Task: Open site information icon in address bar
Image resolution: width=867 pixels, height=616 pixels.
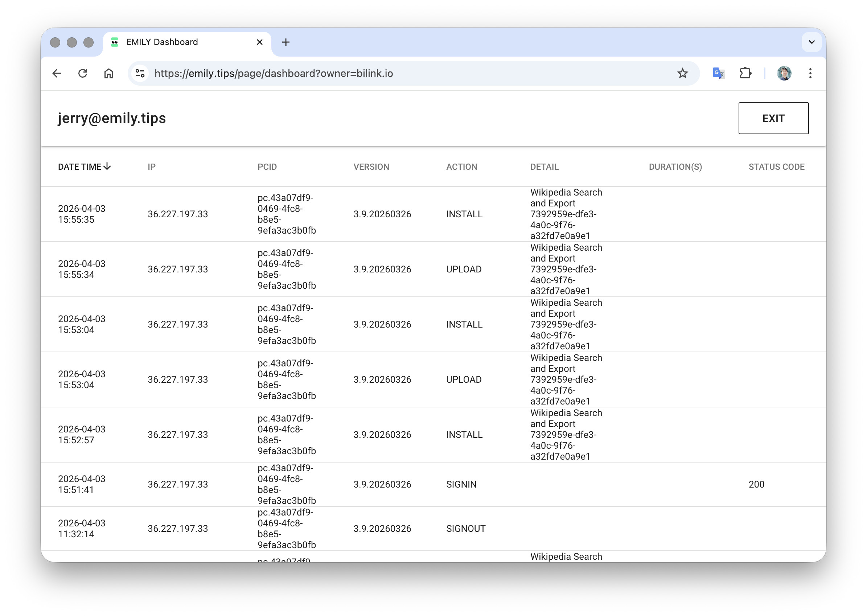Action: point(140,73)
